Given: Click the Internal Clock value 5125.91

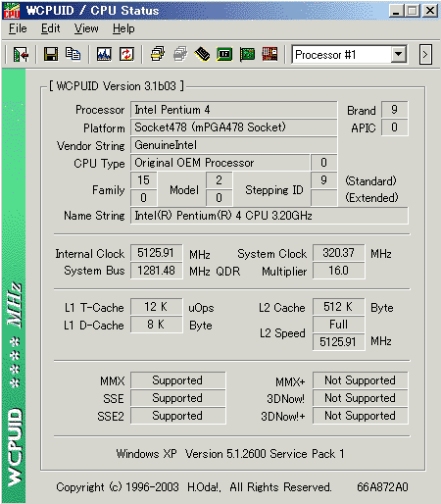Looking at the screenshot, I should click(x=156, y=253).
